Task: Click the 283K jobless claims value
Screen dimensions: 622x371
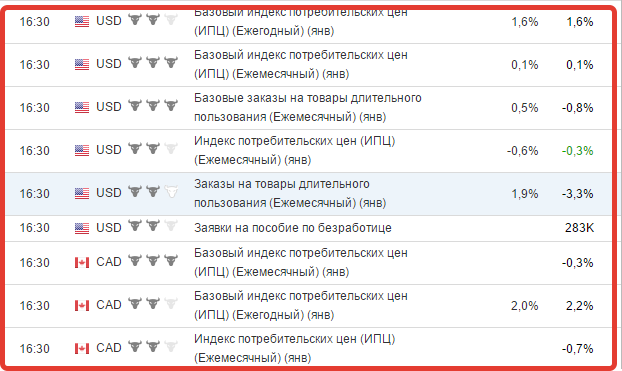Action: 580,228
